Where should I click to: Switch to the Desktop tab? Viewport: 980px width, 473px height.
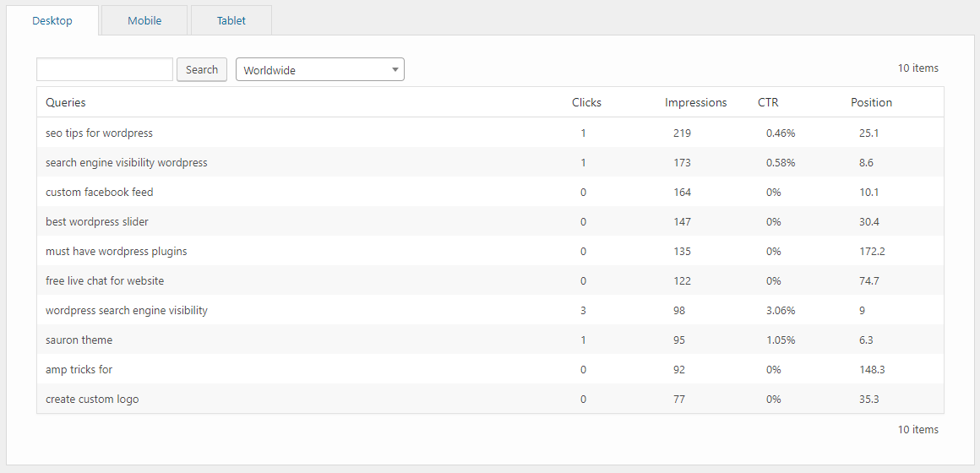coord(52,20)
